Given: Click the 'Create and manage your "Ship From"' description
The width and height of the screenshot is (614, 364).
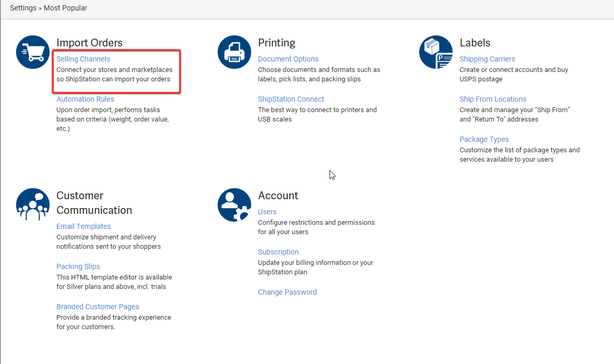Looking at the screenshot, I should point(515,115).
